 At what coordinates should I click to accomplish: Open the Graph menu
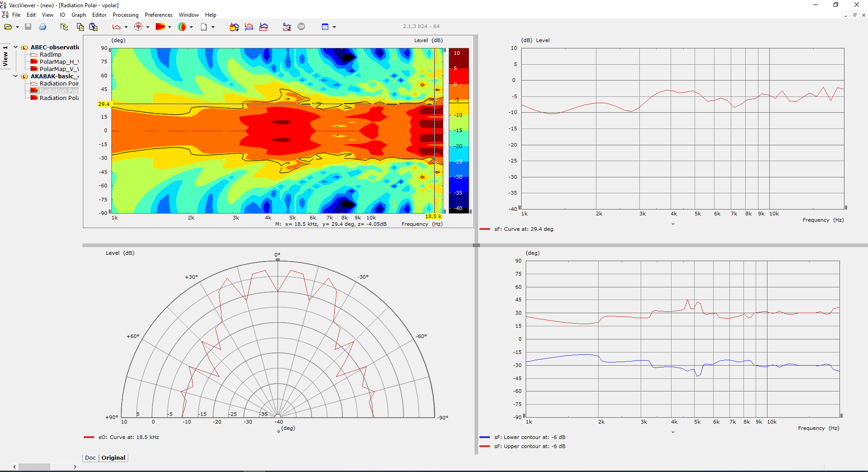79,15
